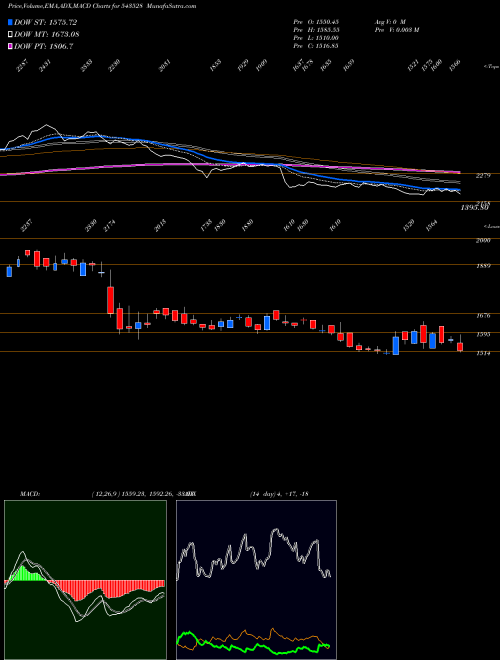Click the 1889 price axis label
Screen dimensions: 500x660
coord(483,266)
